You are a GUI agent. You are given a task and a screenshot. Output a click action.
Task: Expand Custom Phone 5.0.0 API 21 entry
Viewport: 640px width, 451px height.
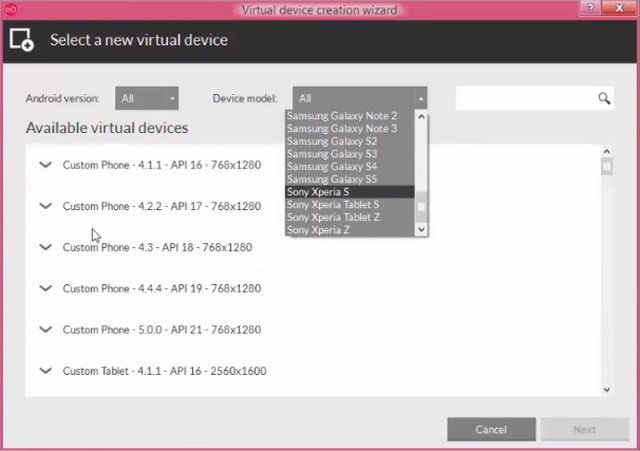(46, 329)
